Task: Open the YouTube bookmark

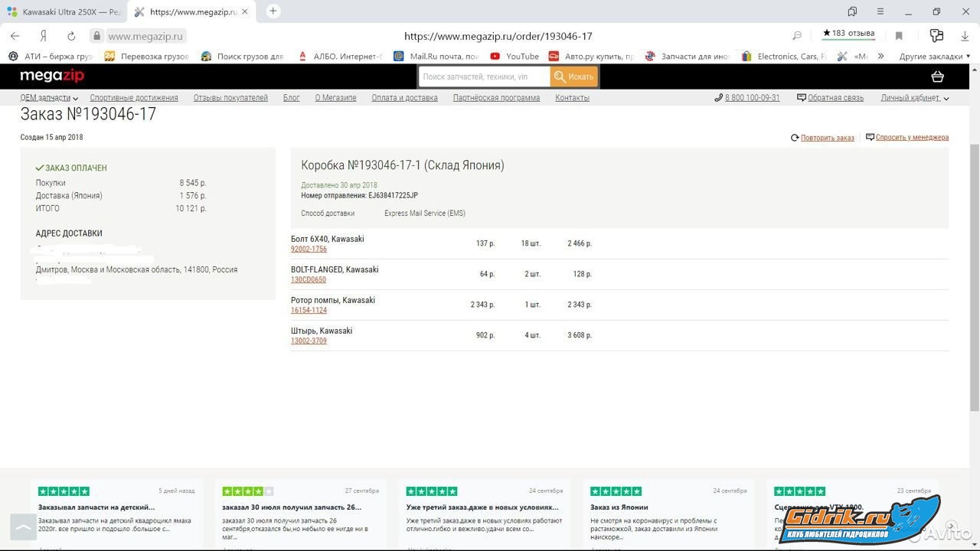Action: (514, 56)
